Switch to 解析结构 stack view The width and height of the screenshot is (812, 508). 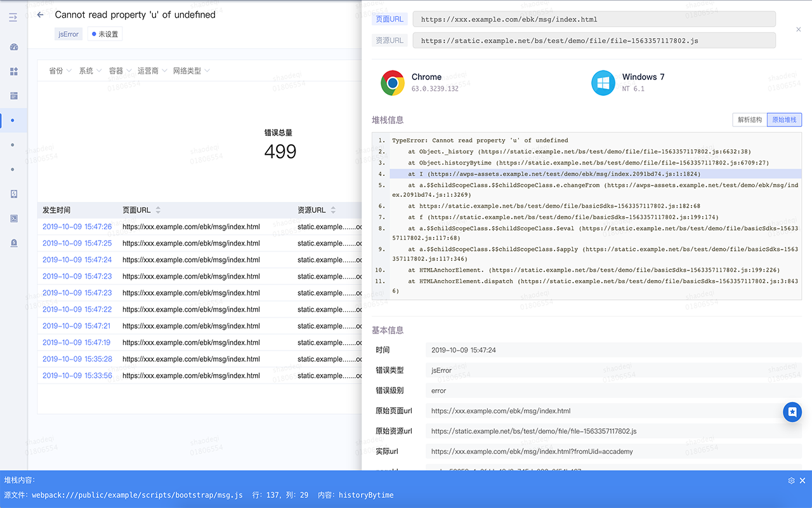coord(749,120)
